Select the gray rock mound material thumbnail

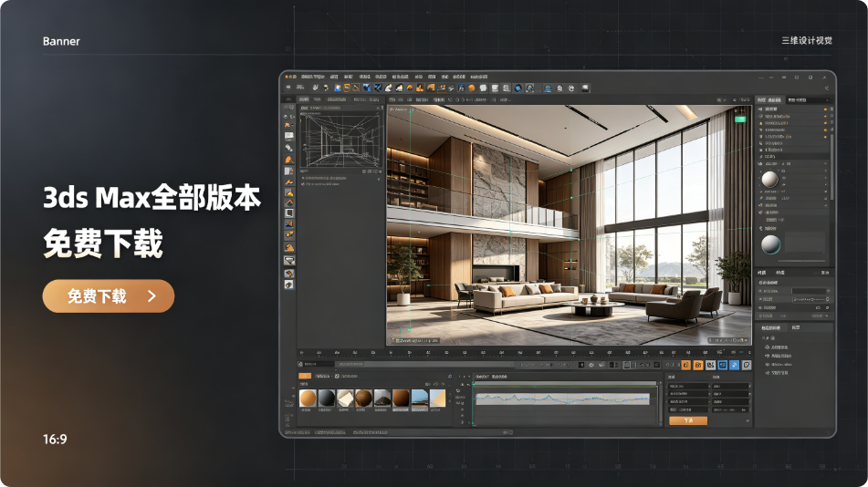coord(382,398)
